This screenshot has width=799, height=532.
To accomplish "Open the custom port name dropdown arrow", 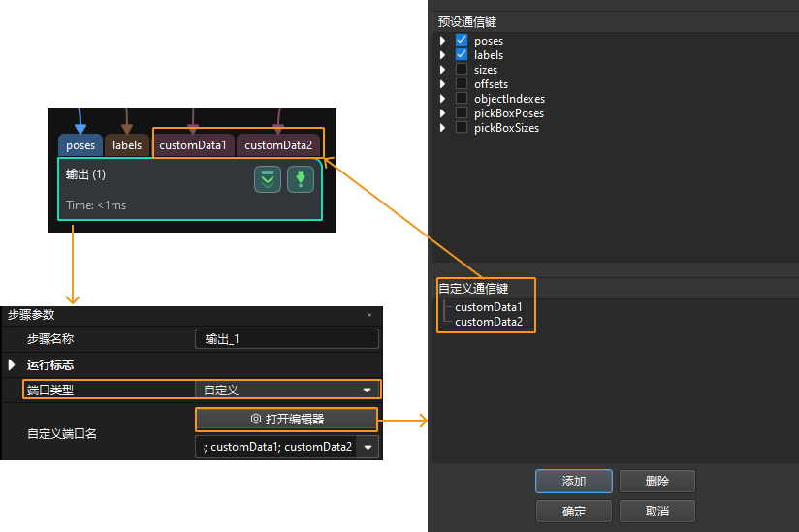I will (x=368, y=448).
